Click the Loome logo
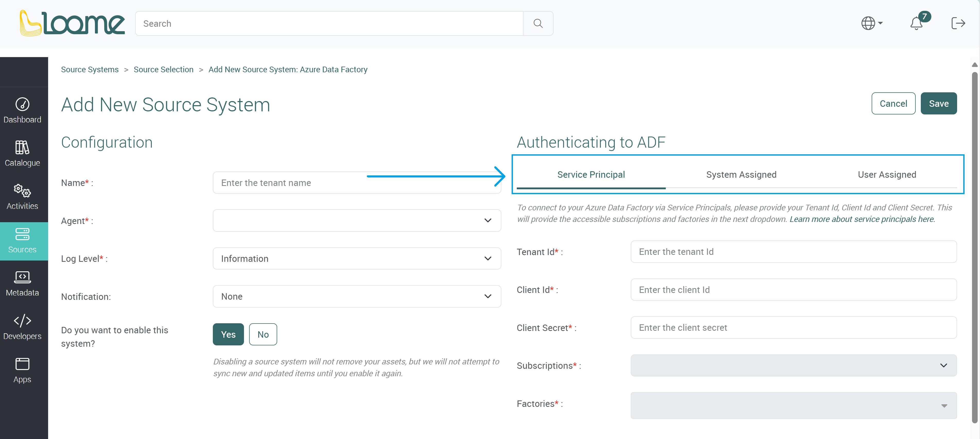Image resolution: width=980 pixels, height=439 pixels. (x=72, y=23)
